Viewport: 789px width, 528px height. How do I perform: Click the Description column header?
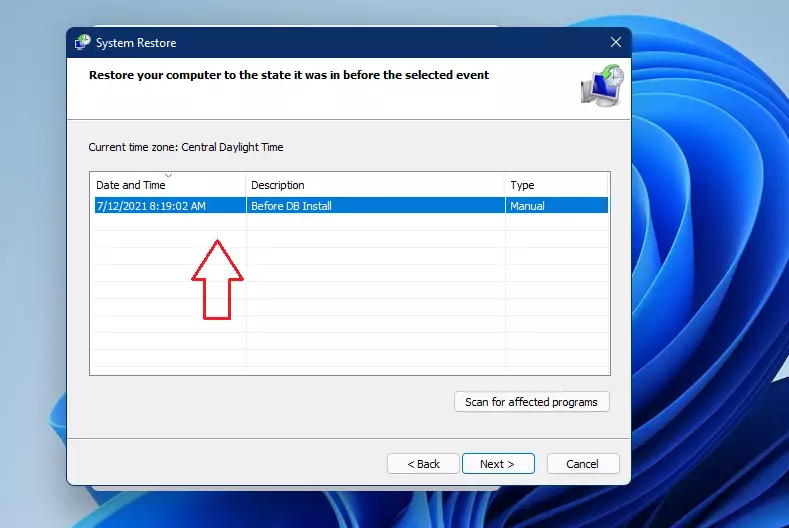point(375,185)
